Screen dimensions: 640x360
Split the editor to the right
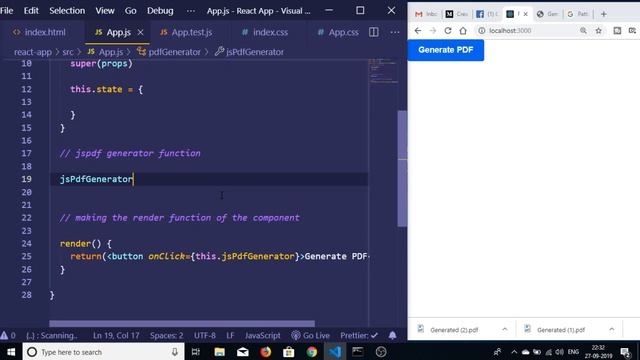coord(373,32)
